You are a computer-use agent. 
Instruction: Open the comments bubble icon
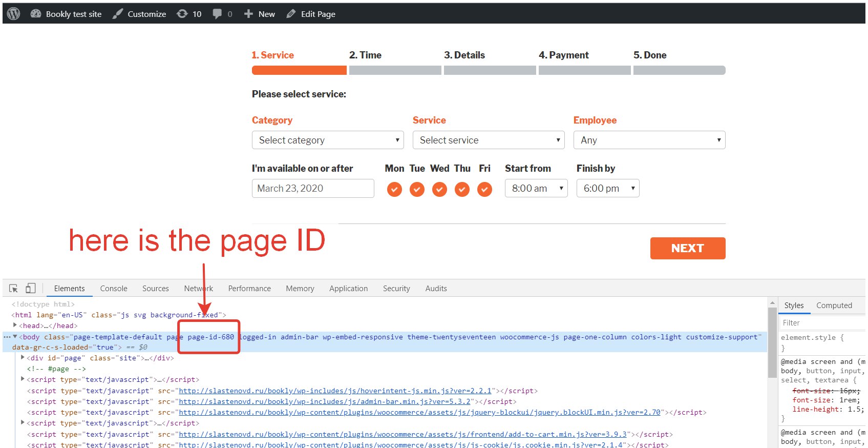point(222,14)
